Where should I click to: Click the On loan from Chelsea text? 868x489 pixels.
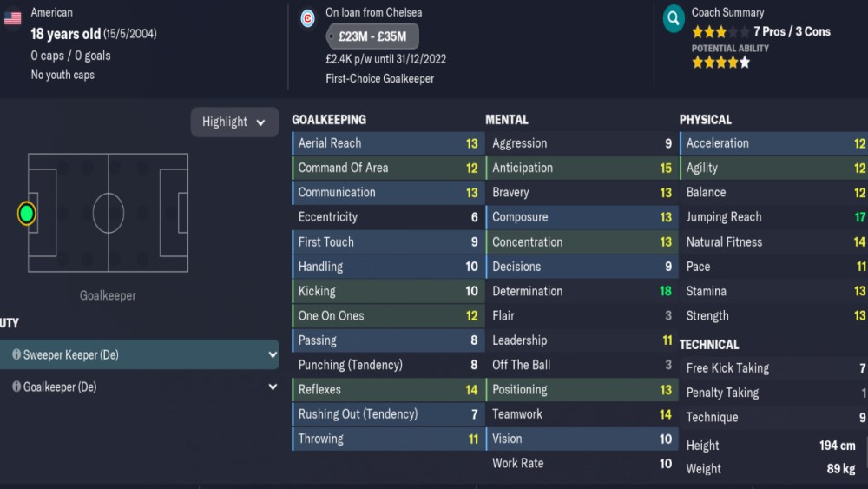click(373, 12)
